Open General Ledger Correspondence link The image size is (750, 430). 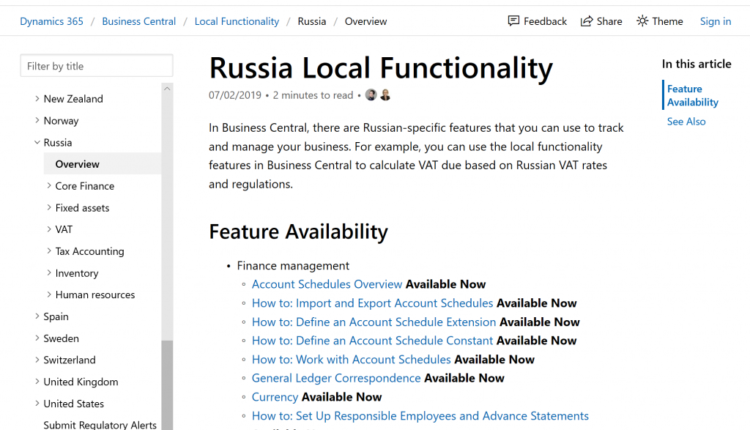point(336,378)
